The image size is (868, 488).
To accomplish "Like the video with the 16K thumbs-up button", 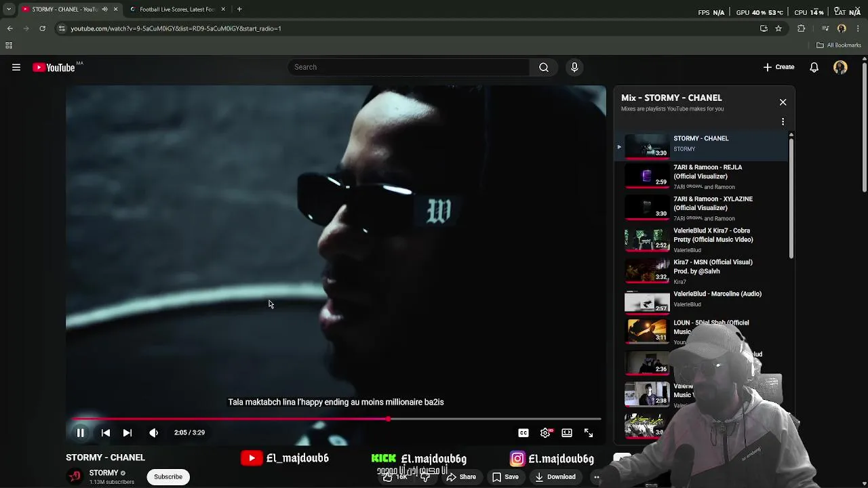I will pyautogui.click(x=394, y=477).
